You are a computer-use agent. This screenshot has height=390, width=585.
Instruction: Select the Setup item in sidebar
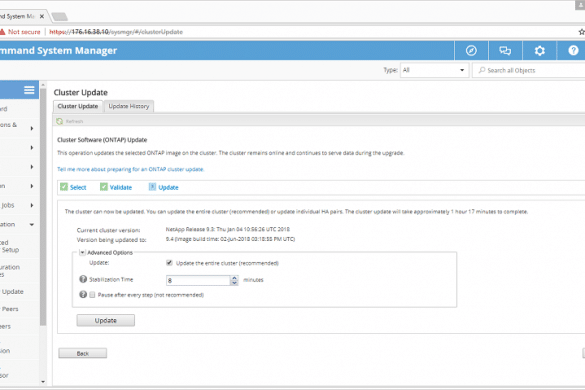pyautogui.click(x=10, y=250)
